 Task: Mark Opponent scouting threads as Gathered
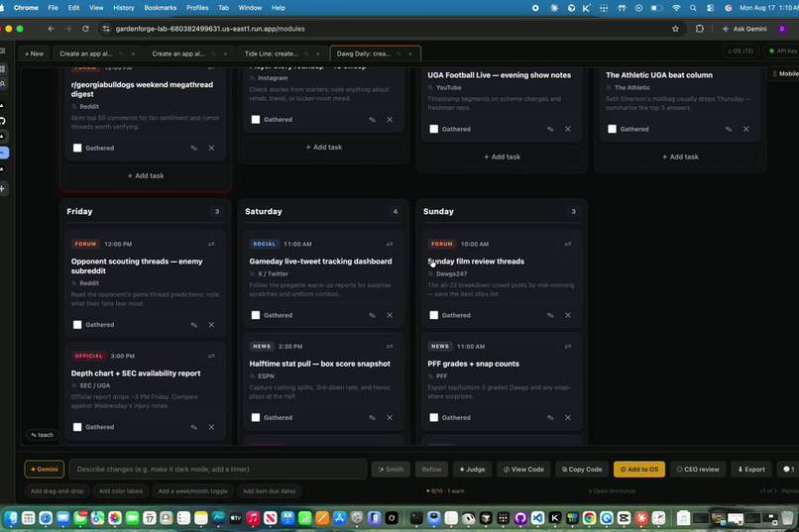(x=77, y=325)
